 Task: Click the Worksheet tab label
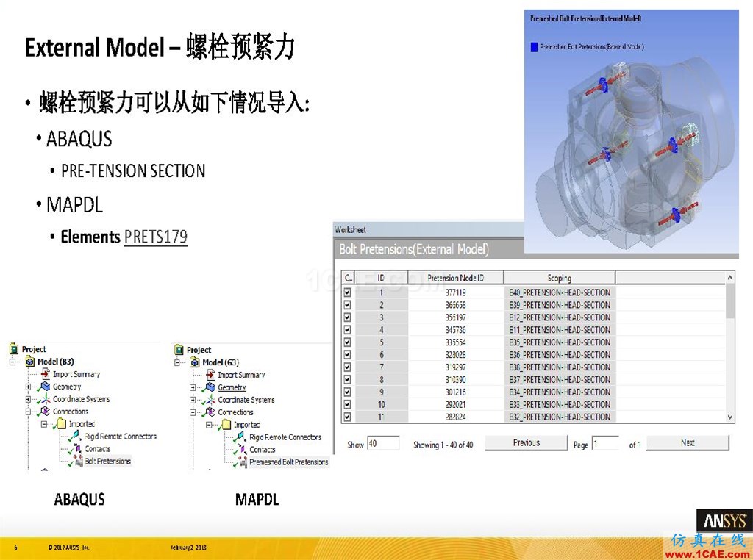[x=350, y=229]
